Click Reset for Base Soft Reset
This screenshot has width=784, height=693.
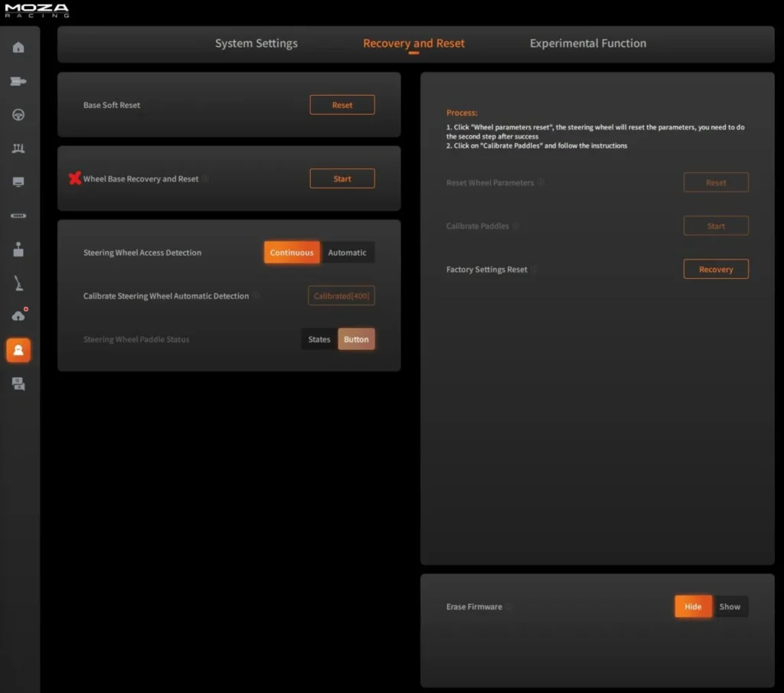342,105
